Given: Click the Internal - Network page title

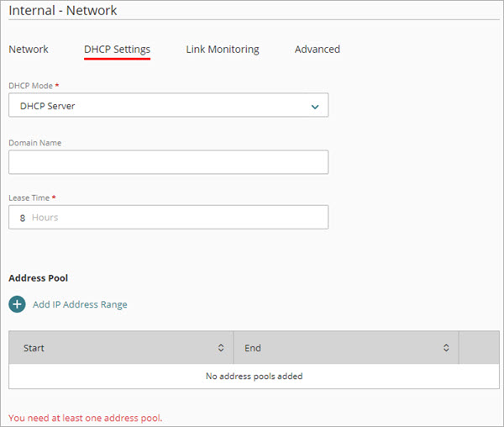Looking at the screenshot, I should click(x=63, y=11).
